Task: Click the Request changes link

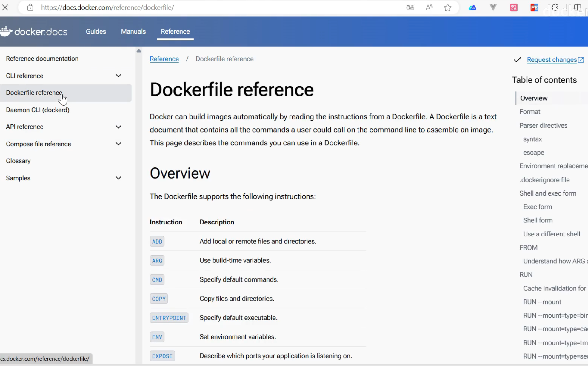Action: (552, 60)
